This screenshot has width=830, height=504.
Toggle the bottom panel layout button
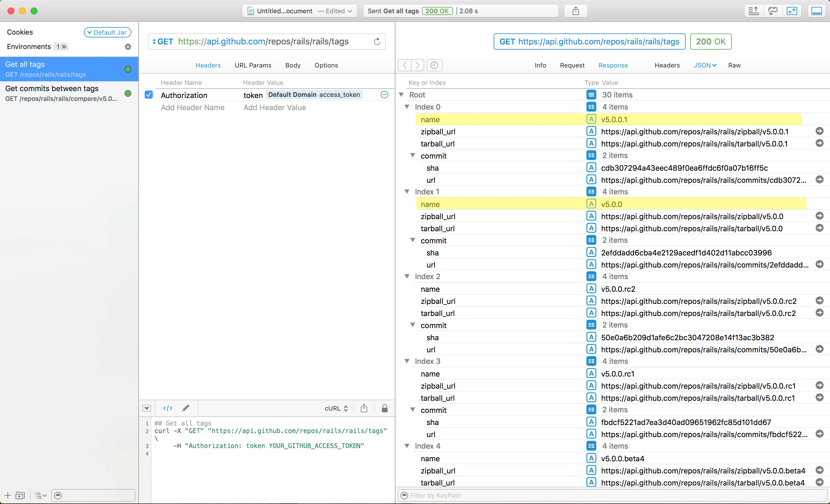[816, 11]
